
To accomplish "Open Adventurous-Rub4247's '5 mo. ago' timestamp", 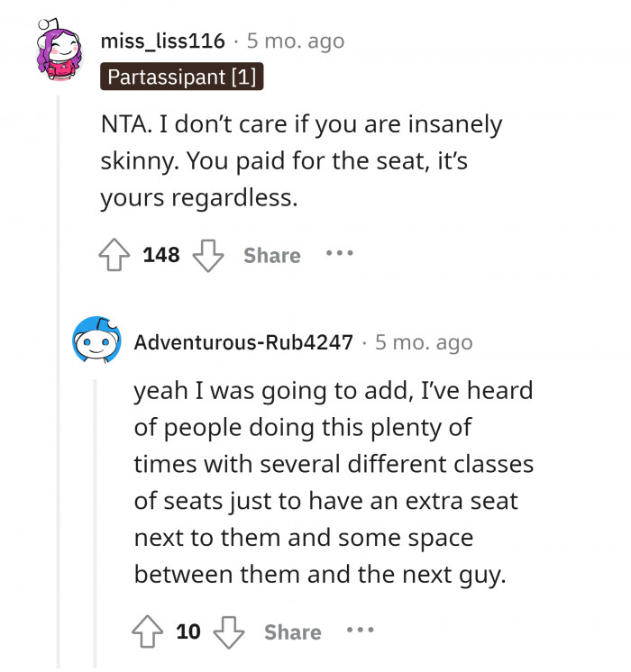I will click(x=424, y=342).
